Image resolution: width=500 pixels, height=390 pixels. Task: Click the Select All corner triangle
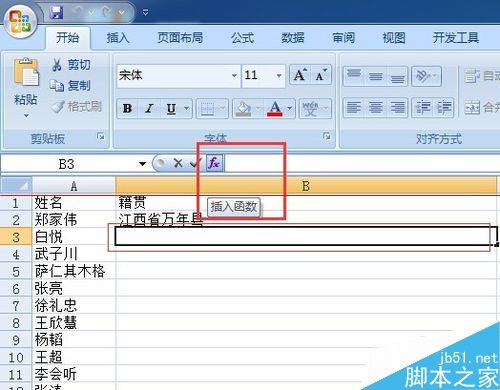click(16, 185)
